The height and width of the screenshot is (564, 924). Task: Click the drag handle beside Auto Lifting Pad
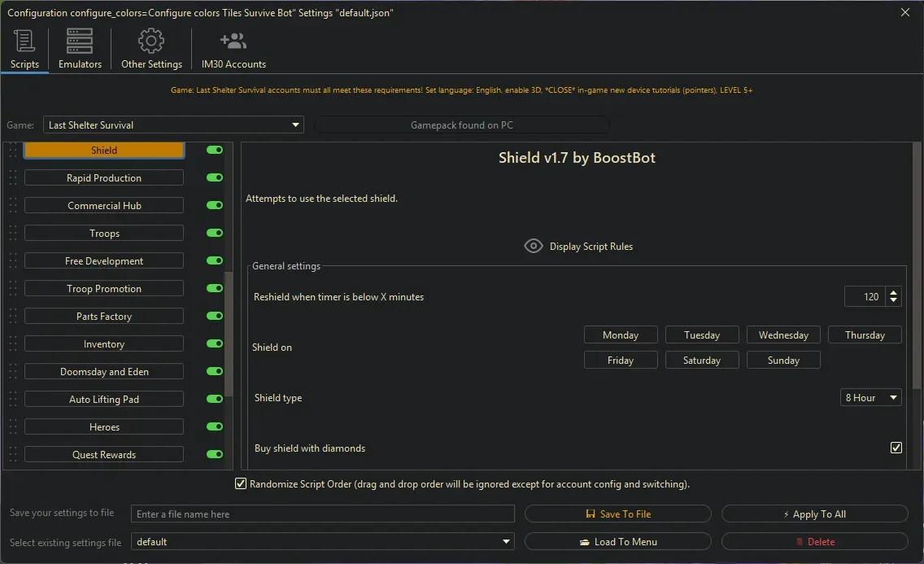coord(12,400)
